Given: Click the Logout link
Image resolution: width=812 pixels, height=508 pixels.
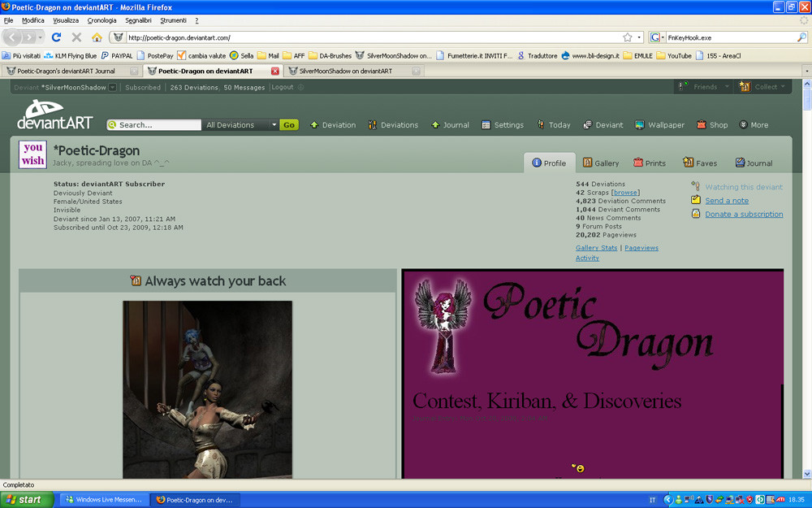Looking at the screenshot, I should point(283,87).
